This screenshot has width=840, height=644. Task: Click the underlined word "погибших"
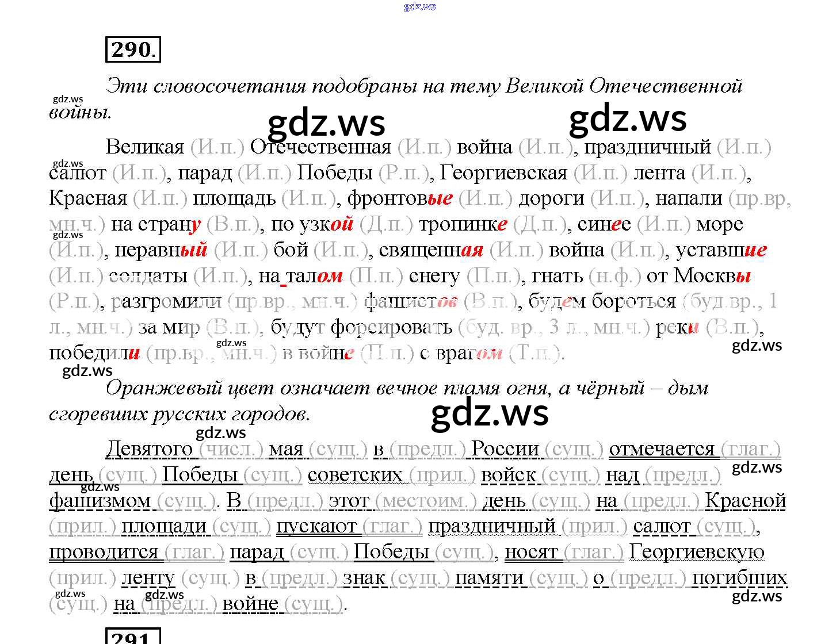[x=739, y=578]
